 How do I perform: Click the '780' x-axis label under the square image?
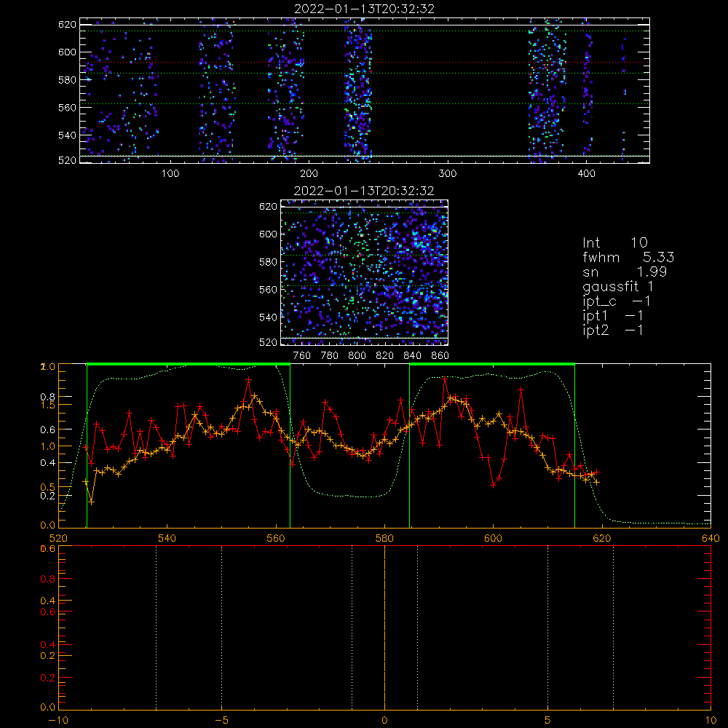[x=330, y=356]
